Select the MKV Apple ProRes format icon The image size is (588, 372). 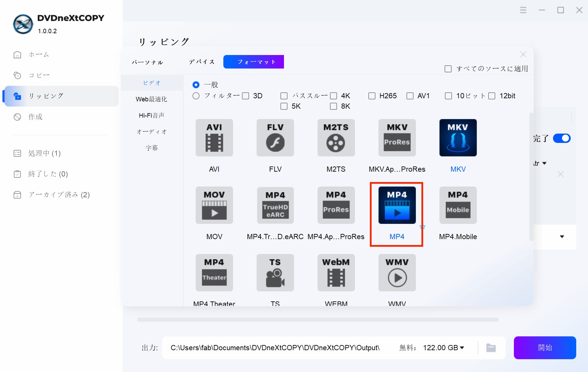pyautogui.click(x=397, y=138)
